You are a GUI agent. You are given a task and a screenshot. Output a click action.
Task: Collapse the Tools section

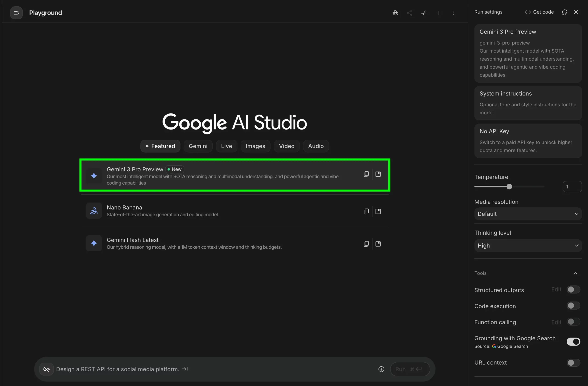[575, 273]
